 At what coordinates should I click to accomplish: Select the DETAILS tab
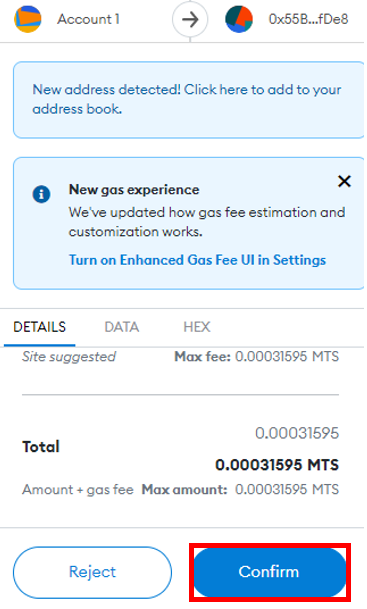click(x=40, y=327)
